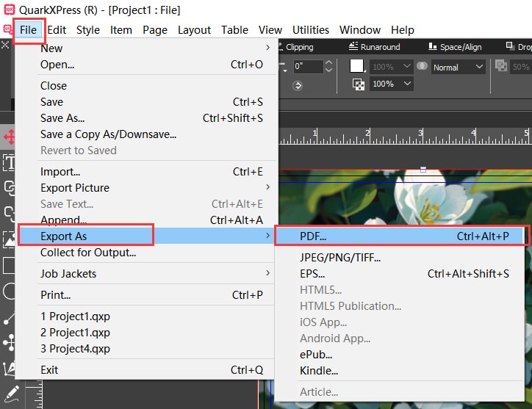Open the color shade 100% dropdown
The width and height of the screenshot is (532, 409).
391,67
